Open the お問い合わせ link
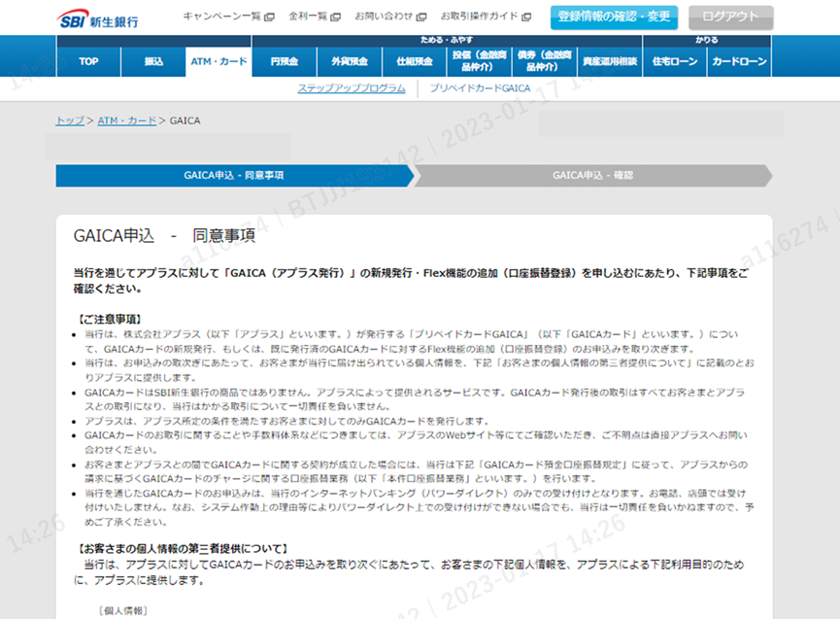 click(x=384, y=17)
